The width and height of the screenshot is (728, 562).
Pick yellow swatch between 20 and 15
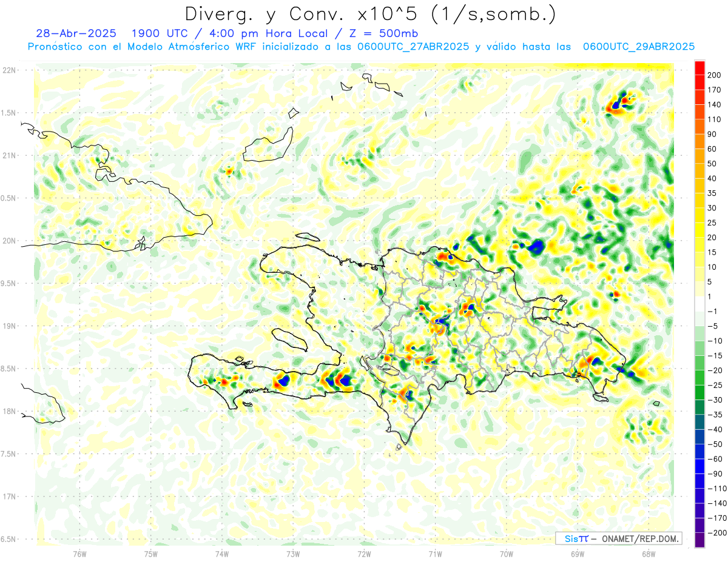700,245
